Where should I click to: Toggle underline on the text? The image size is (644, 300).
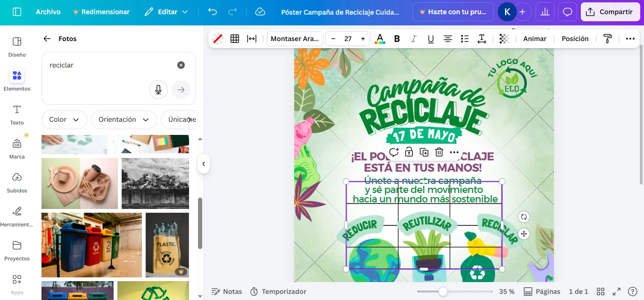pos(430,39)
